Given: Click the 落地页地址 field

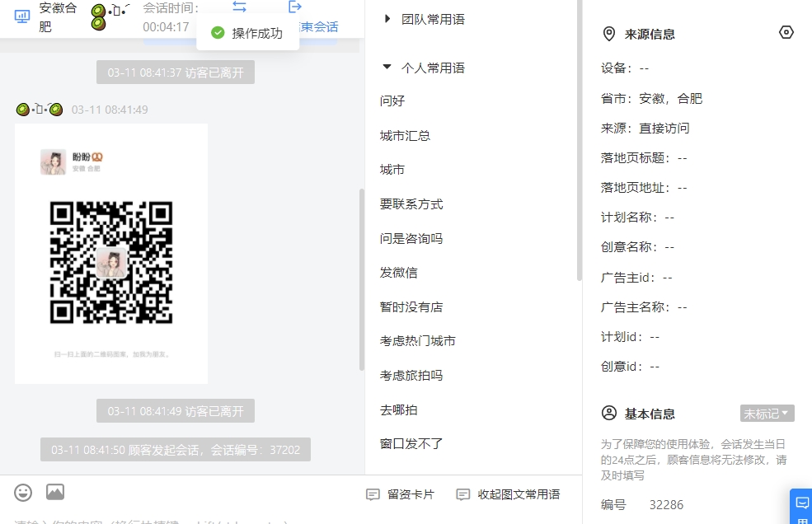Looking at the screenshot, I should (x=644, y=188).
